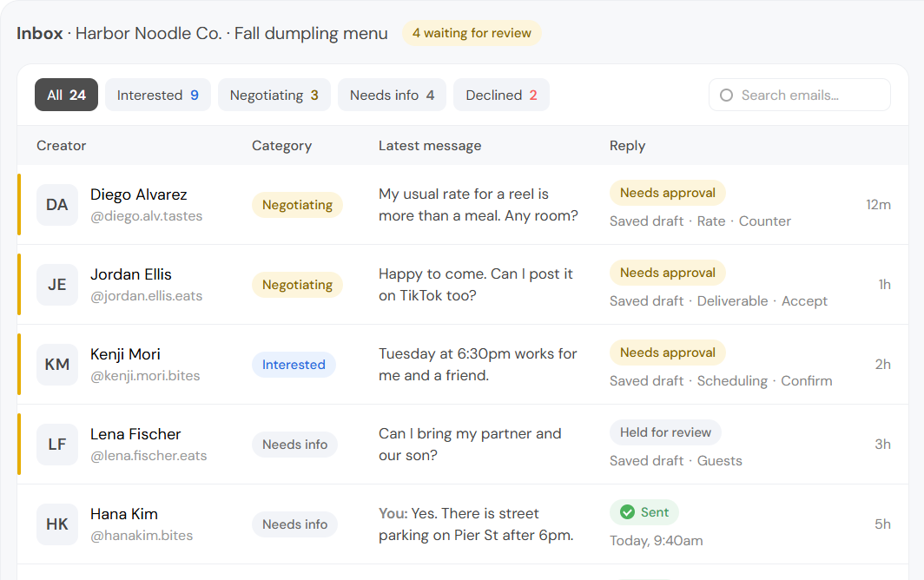Open Diego Alvarez's DA avatar
924x580 pixels.
point(57,205)
